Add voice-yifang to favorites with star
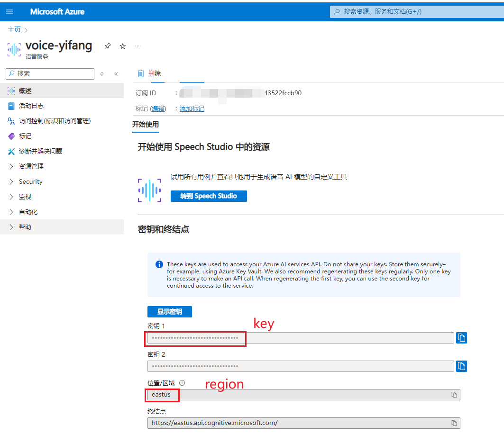This screenshot has height=434, width=504. (123, 46)
